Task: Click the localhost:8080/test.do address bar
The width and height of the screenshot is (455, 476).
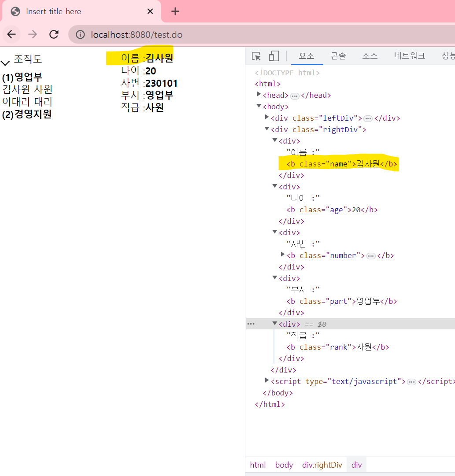Action: tap(261, 35)
